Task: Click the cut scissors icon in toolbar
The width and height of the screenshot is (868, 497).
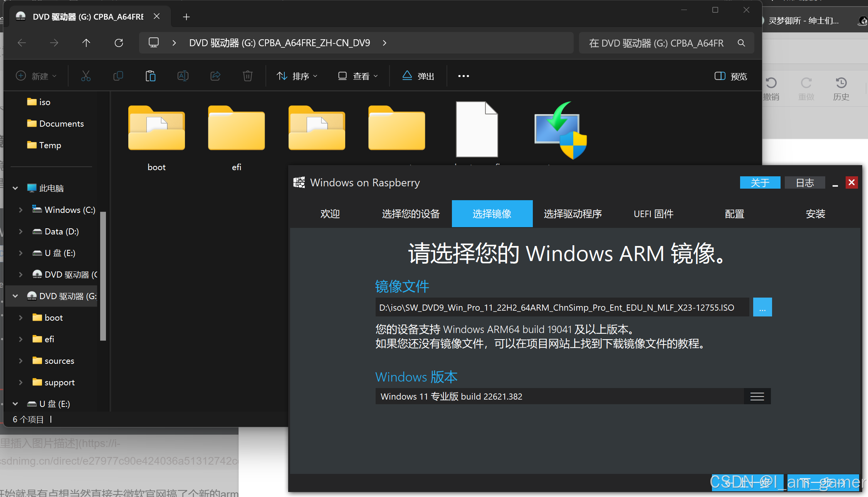Action: coord(86,76)
